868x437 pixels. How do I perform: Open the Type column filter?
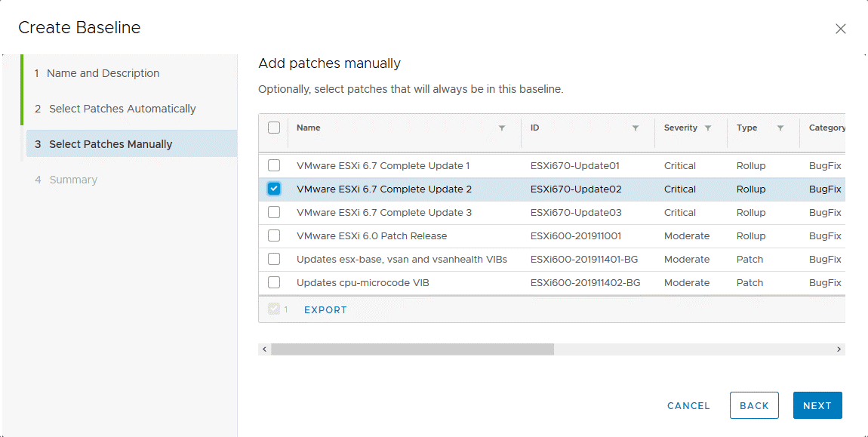coord(781,128)
